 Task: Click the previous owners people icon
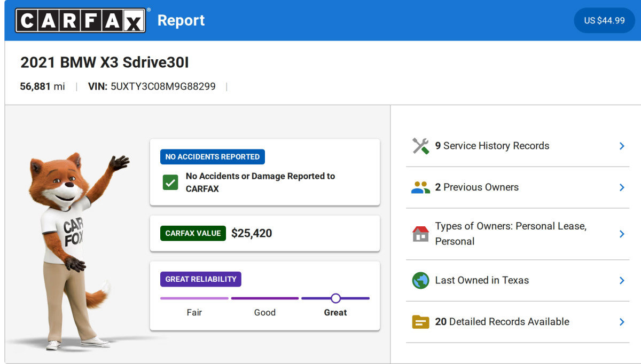tap(421, 187)
